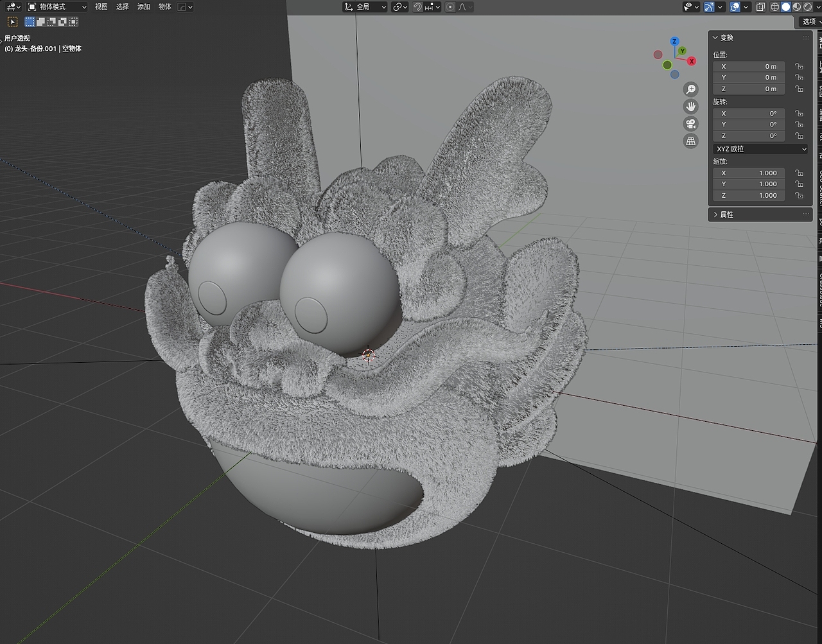Viewport: 822px width, 644px height.
Task: Open the XYZ 欧拉 rotation mode dropdown
Action: pos(760,149)
